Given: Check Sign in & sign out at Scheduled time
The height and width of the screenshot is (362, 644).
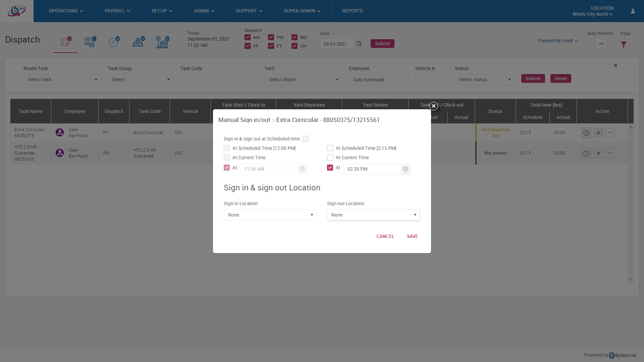Looking at the screenshot, I should coord(306,139).
